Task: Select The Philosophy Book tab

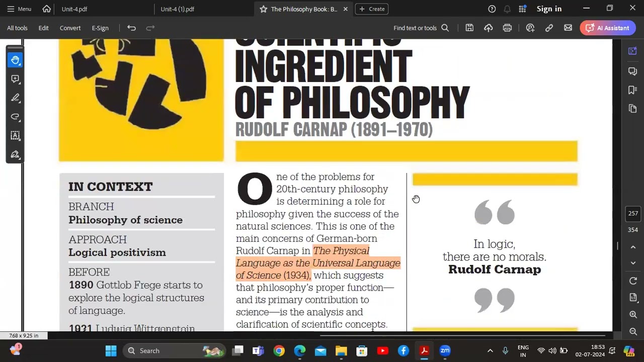Action: 304,9
